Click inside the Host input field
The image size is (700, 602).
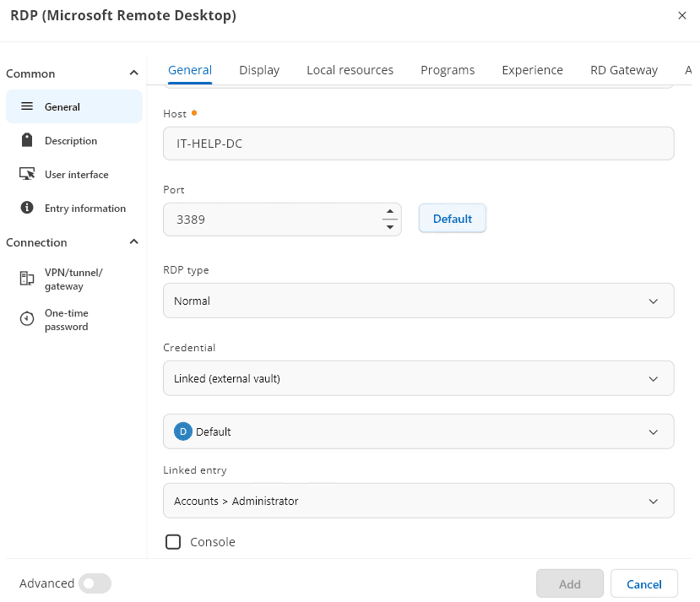418,144
